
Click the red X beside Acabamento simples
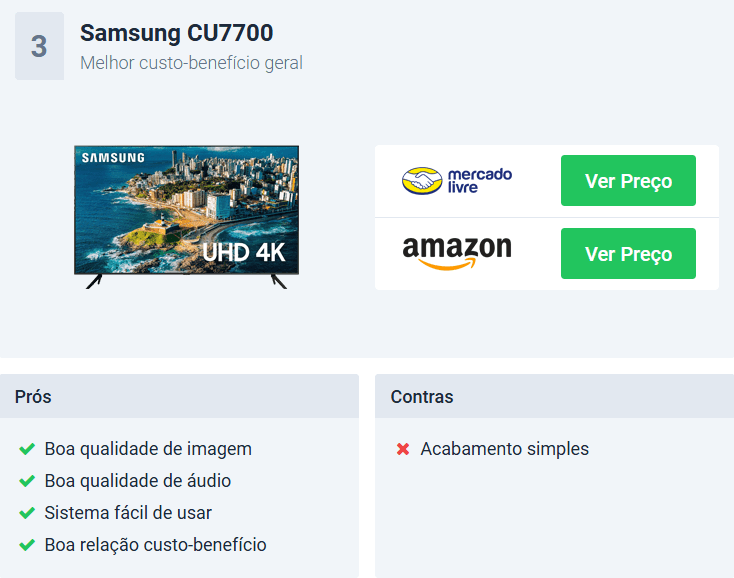click(403, 449)
